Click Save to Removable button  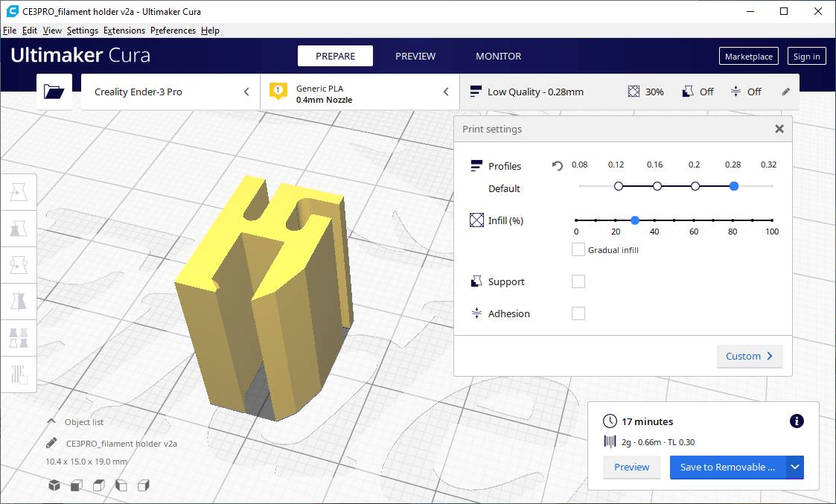point(728,468)
